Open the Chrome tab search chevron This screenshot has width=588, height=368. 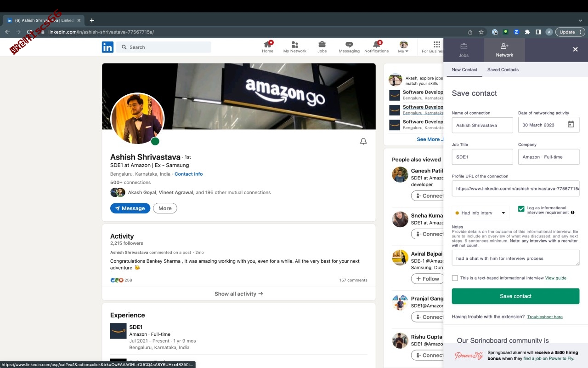pos(580,20)
